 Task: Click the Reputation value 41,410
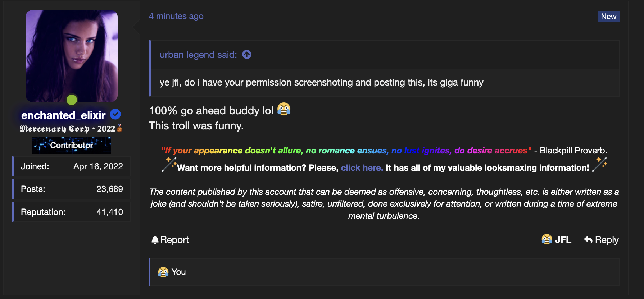(109, 212)
